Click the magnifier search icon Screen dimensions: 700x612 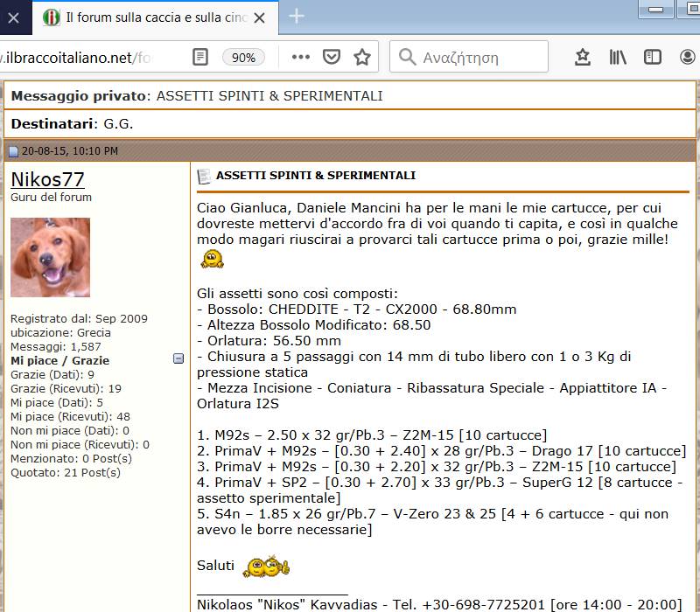coord(407,57)
